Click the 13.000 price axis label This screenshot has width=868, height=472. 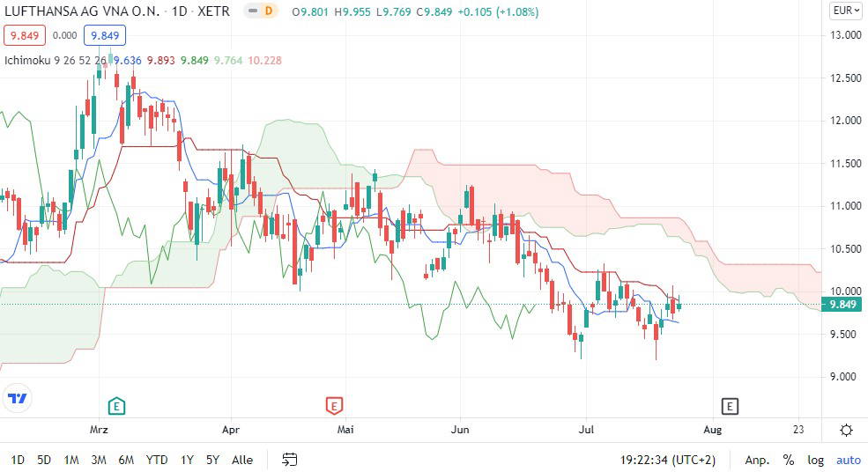click(845, 35)
